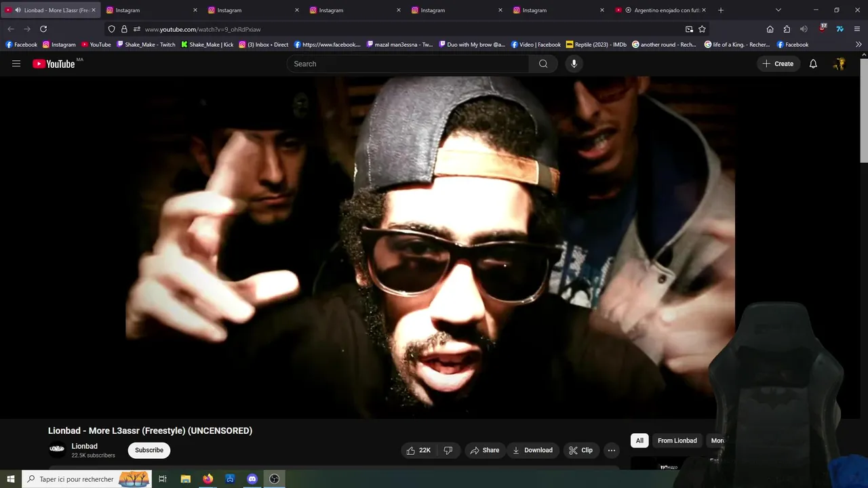Click Windows taskbar search box
Image resolution: width=868 pixels, height=488 pixels.
(87, 479)
